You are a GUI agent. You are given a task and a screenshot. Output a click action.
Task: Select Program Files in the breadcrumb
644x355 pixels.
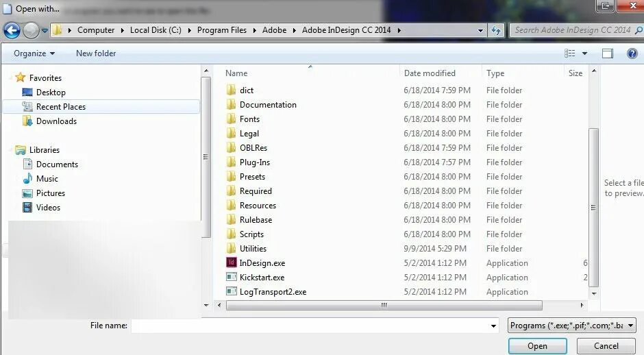(222, 30)
